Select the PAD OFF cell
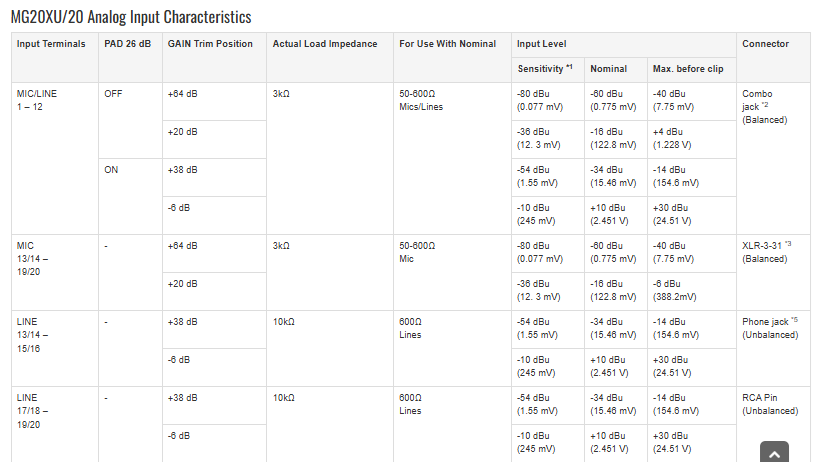This screenshot has width=814, height=462. [x=130, y=120]
